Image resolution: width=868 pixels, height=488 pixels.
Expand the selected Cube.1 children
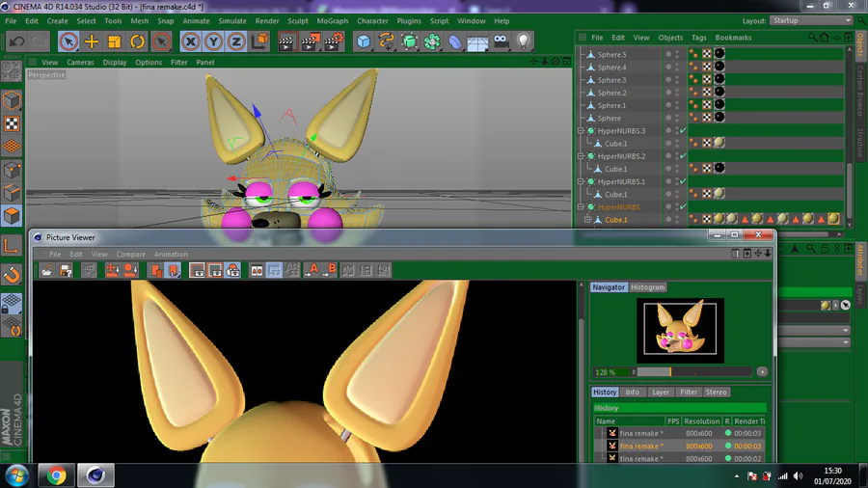point(588,220)
